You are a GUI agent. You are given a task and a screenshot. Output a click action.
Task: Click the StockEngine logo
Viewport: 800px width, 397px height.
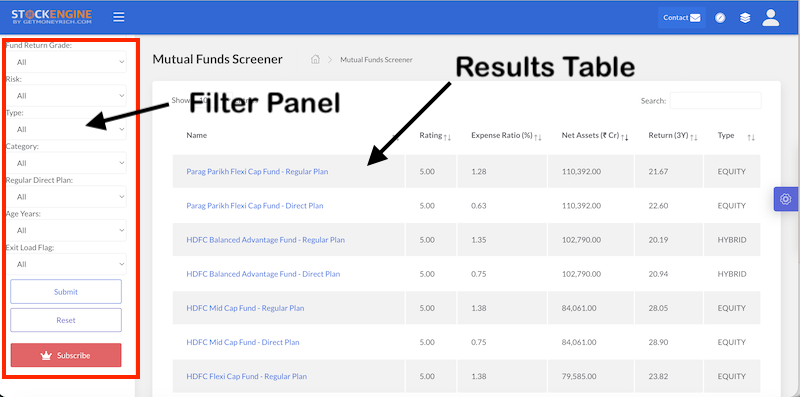52,17
